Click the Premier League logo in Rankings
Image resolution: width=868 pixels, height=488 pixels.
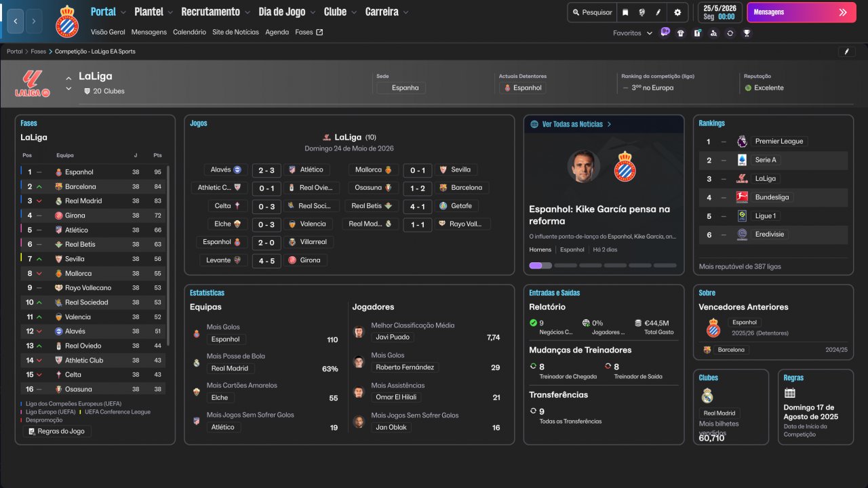pyautogui.click(x=743, y=141)
